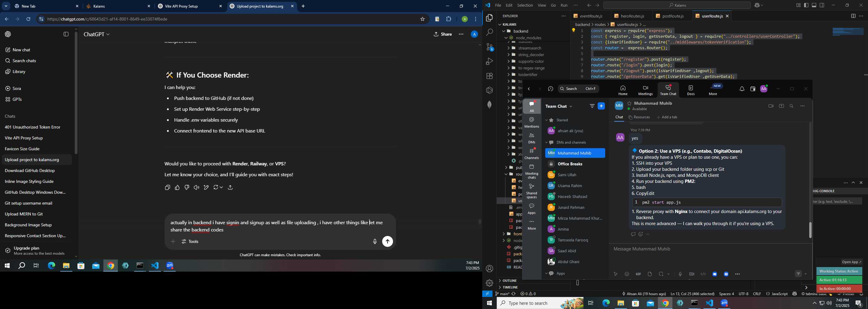Open VS Code Manage gear icon
This screenshot has width=868, height=309.
point(489,283)
